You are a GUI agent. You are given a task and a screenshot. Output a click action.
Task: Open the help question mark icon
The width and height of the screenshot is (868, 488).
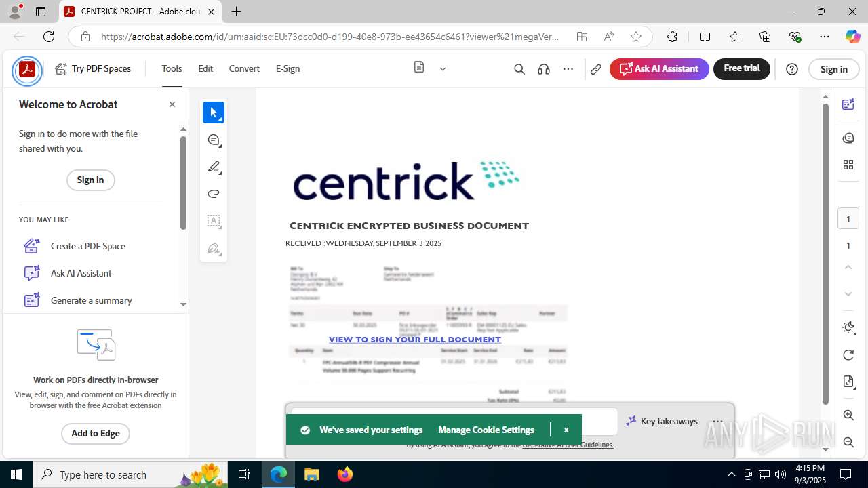coord(792,69)
